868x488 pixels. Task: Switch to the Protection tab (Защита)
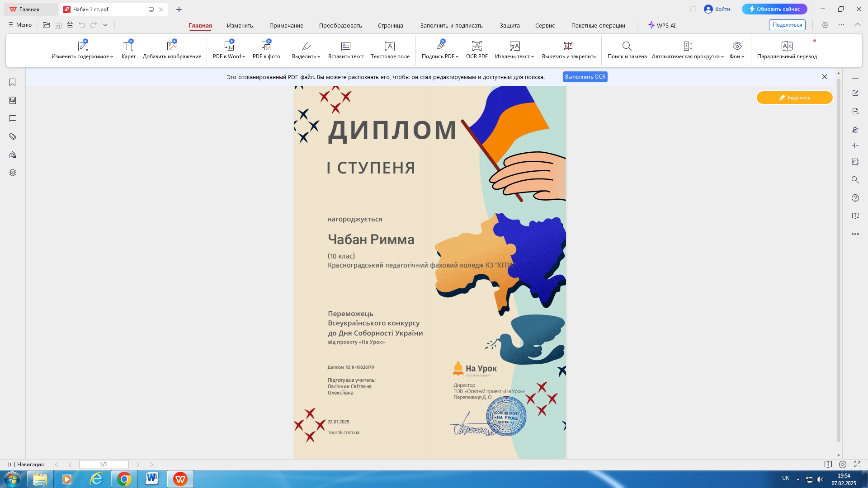[x=509, y=26]
